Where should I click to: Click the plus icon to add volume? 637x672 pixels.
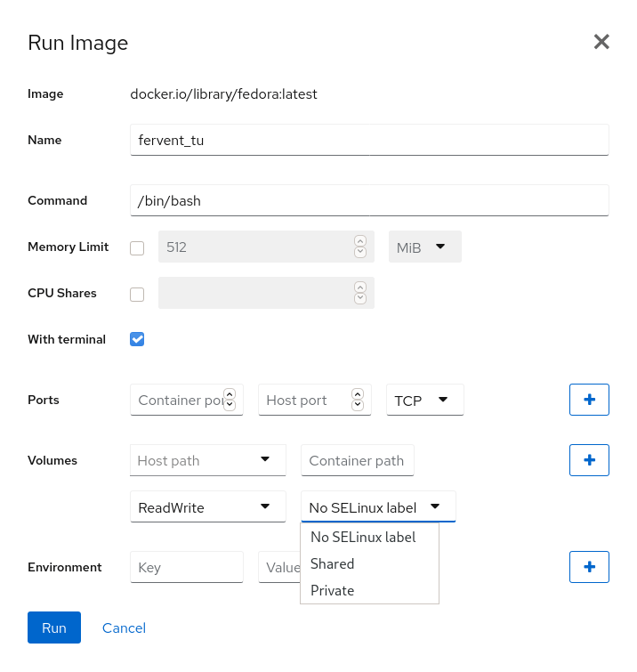(x=589, y=460)
